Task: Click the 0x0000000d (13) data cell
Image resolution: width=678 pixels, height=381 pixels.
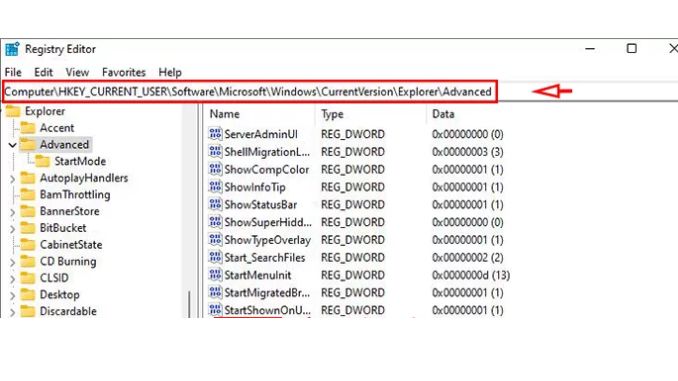Action: point(470,275)
